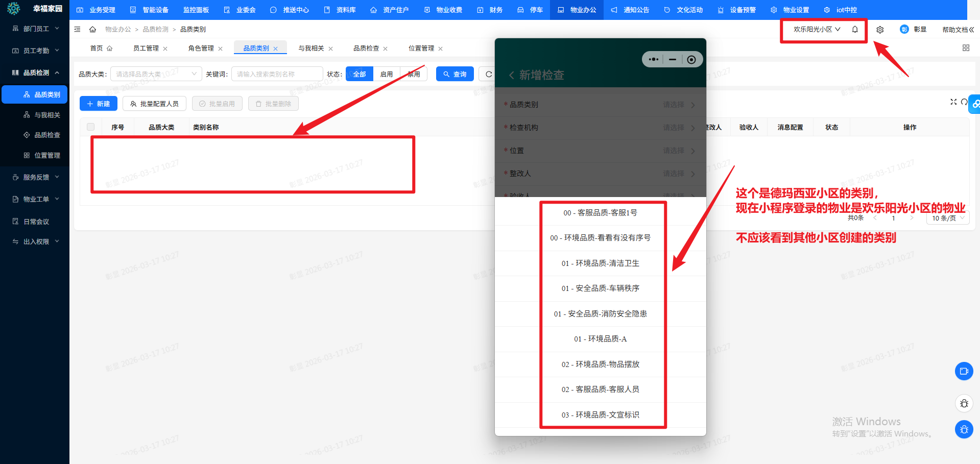Click the home icon in breadcrumb
The width and height of the screenshot is (980, 464).
(x=92, y=30)
